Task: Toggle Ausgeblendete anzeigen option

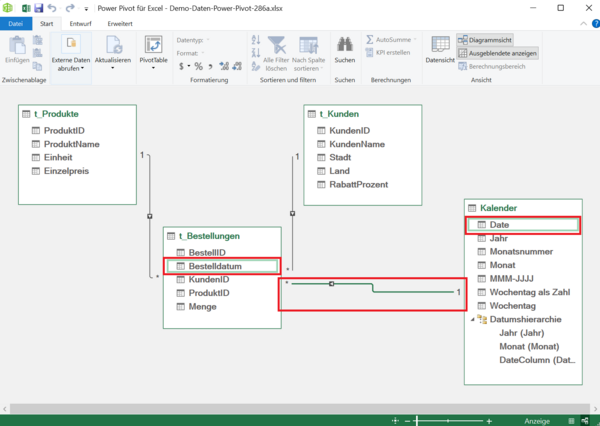Action: [497, 52]
